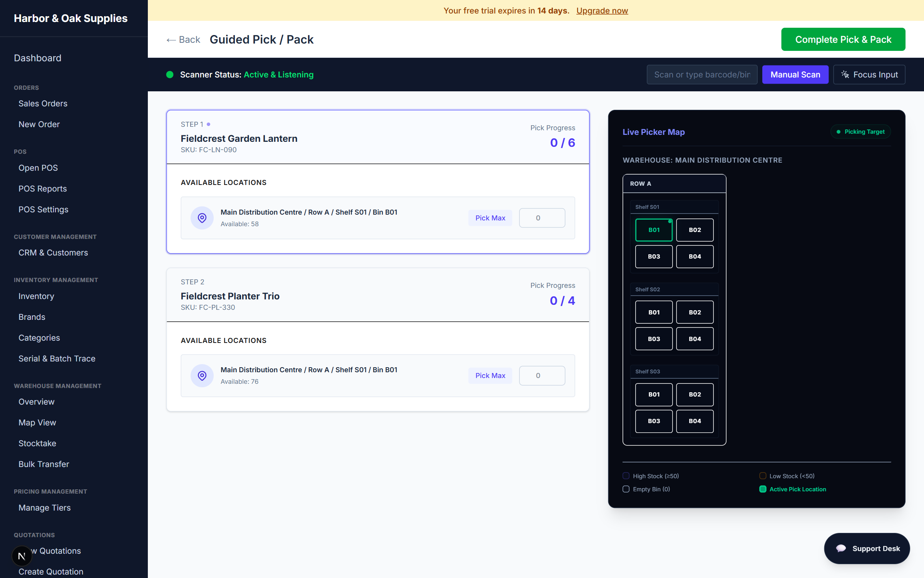Click High Stock legend swatch
This screenshot has width=924, height=578.
626,476
